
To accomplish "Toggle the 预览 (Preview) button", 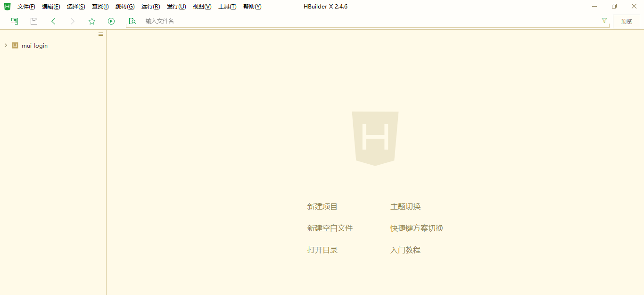I will coord(626,21).
